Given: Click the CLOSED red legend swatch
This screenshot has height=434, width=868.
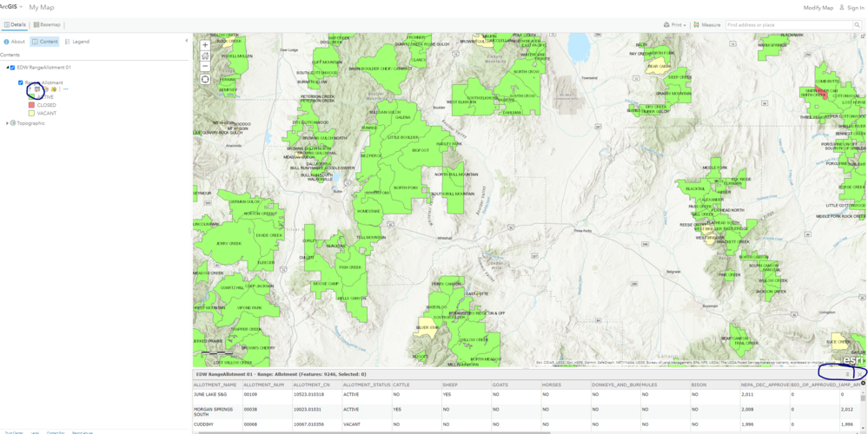Looking at the screenshot, I should tap(31, 104).
